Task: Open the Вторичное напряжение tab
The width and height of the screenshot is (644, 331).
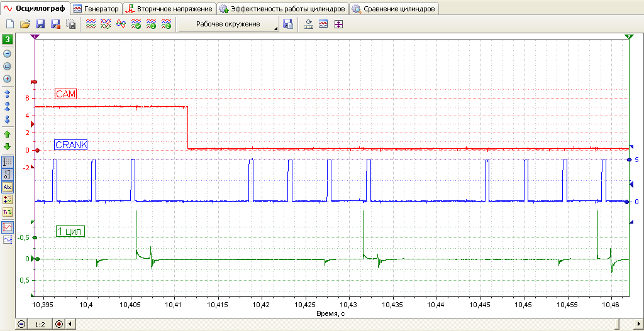Action: point(170,9)
